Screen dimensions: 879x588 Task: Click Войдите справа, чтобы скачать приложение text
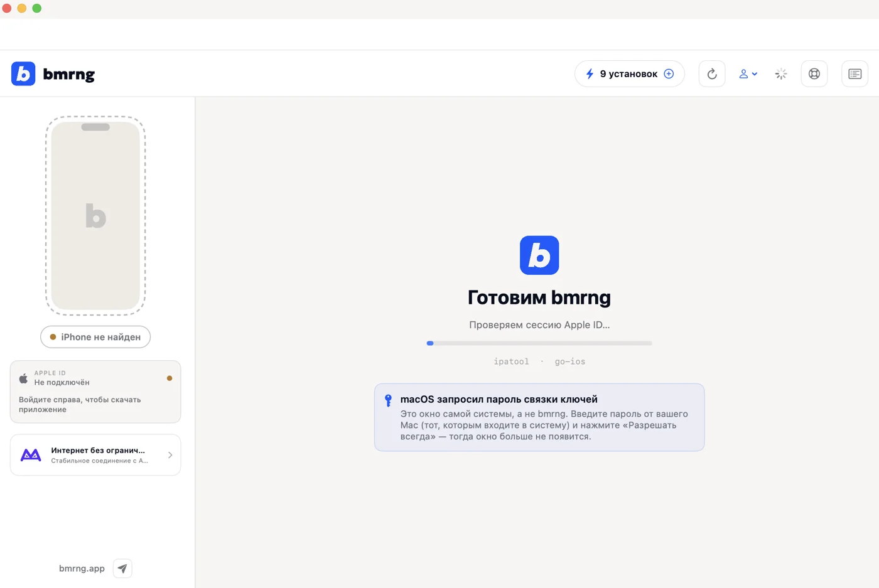pos(80,405)
